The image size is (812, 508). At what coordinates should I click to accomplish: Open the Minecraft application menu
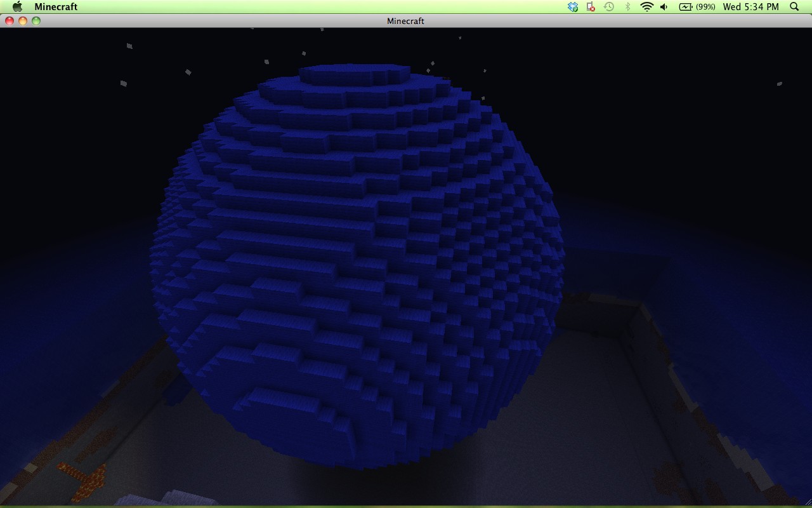coord(56,7)
